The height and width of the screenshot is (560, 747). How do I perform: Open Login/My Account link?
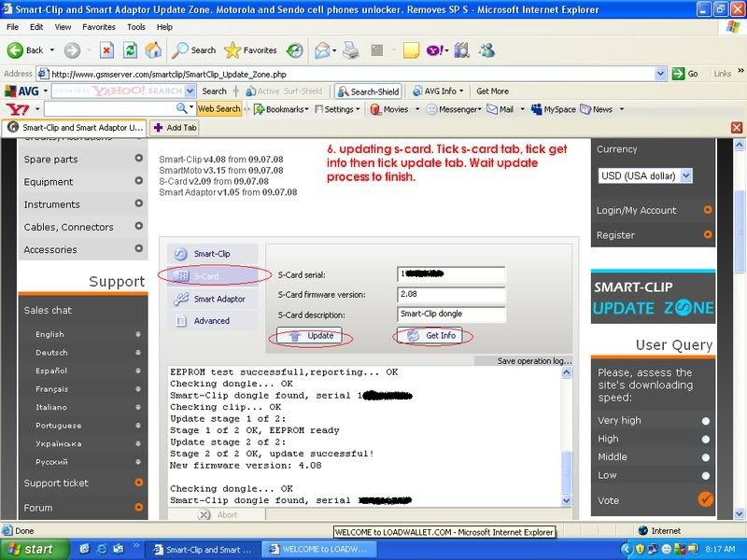pyautogui.click(x=637, y=210)
